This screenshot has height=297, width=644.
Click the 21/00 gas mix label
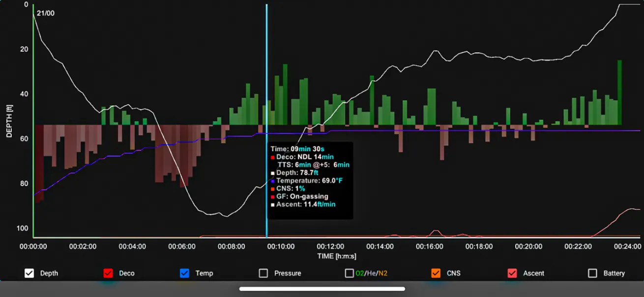click(46, 13)
